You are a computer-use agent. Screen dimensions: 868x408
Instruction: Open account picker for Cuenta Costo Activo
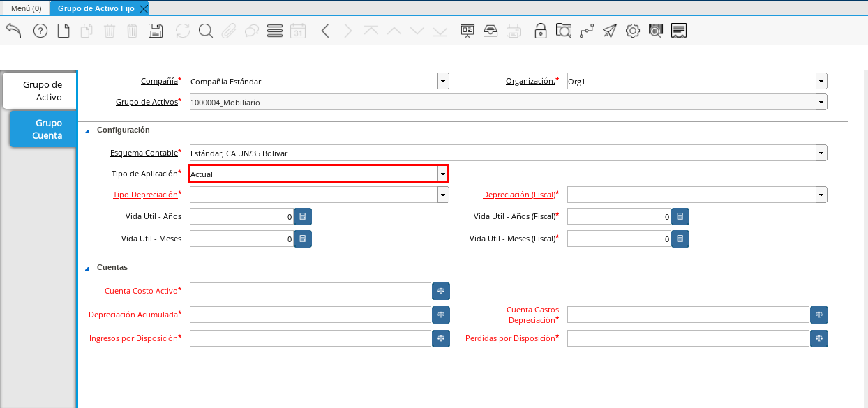click(x=441, y=291)
